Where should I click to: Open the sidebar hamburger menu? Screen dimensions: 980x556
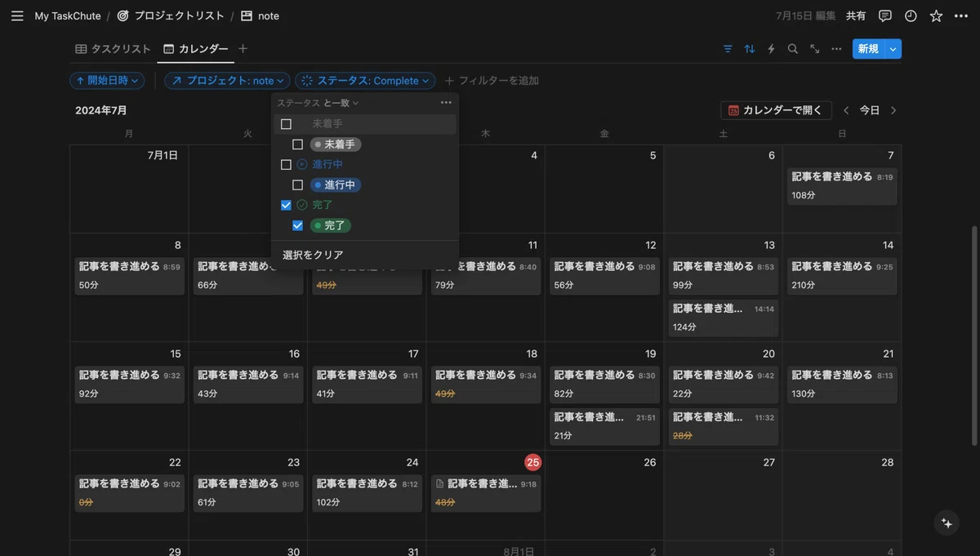(17, 16)
